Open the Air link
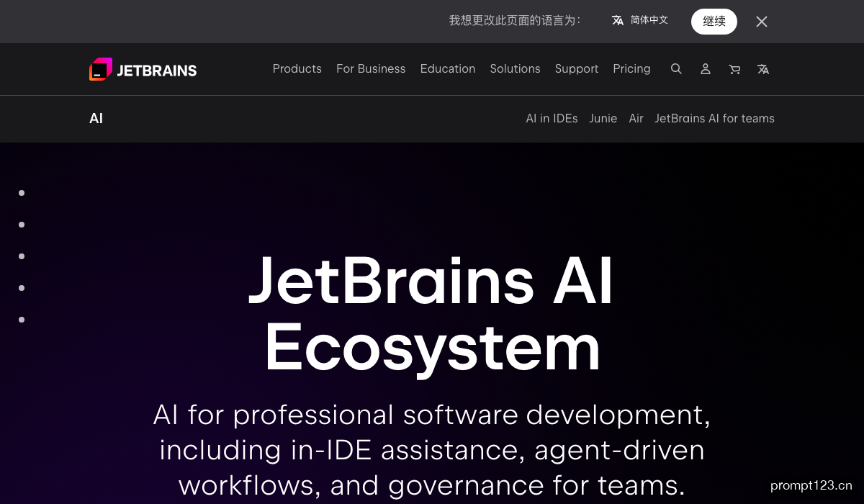Screen dimensions: 864x504 coord(636,119)
